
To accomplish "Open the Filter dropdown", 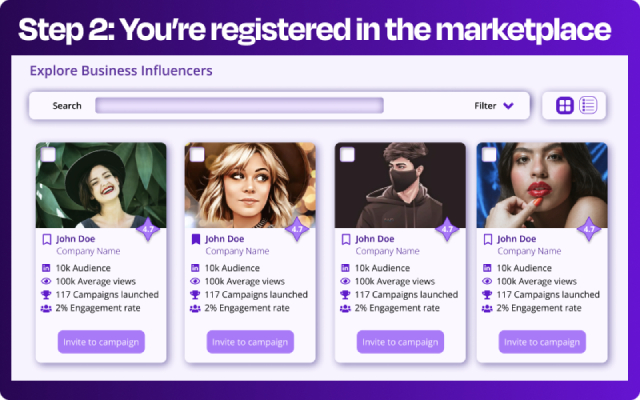I will coord(494,105).
